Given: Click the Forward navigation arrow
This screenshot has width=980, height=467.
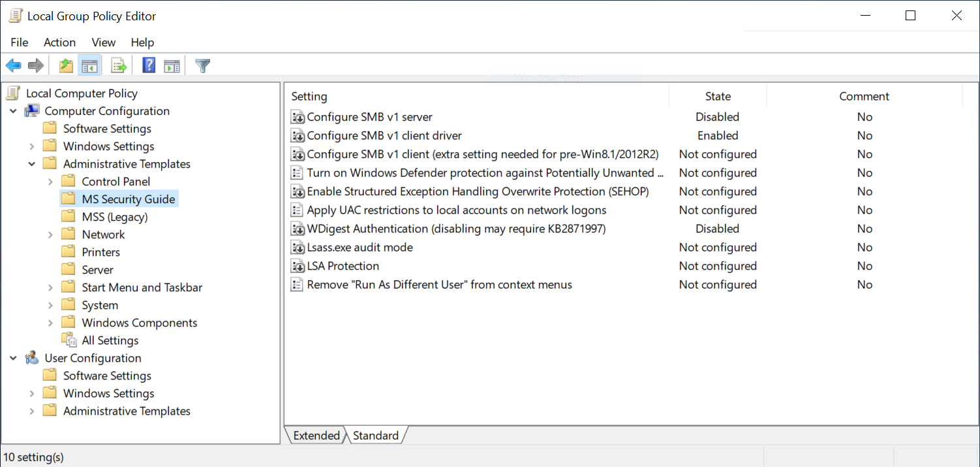Looking at the screenshot, I should (35, 65).
